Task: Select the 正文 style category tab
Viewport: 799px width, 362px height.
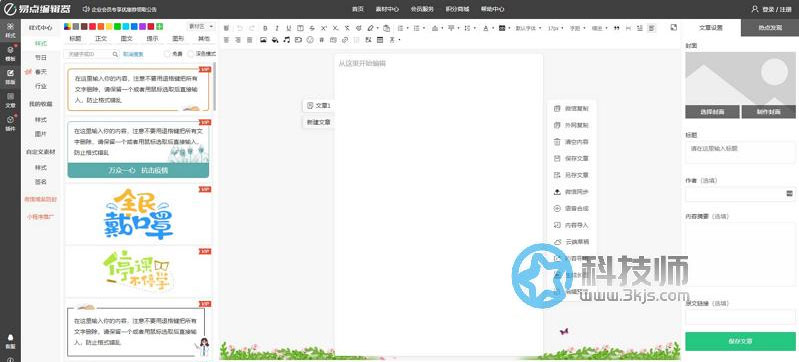Action: pos(101,38)
